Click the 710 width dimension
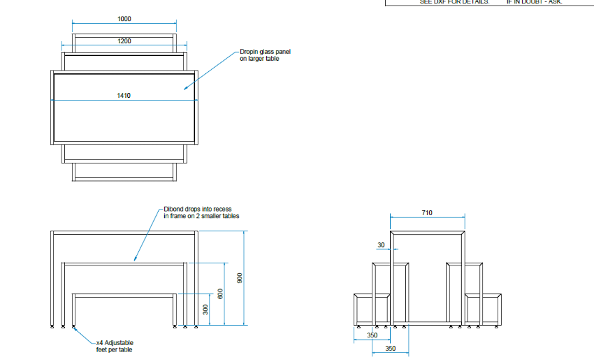The height and width of the screenshot is (364, 594). [x=427, y=213]
